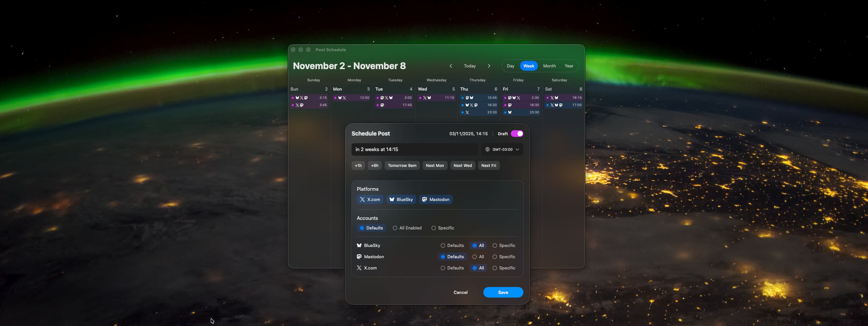The image size is (868, 326).
Task: Click the Mastodon elephant icon in Accounts list
Action: click(359, 257)
